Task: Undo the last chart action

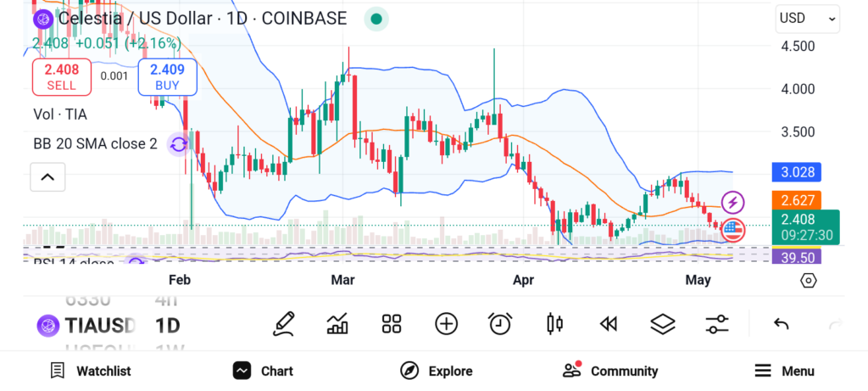Action: click(x=782, y=324)
